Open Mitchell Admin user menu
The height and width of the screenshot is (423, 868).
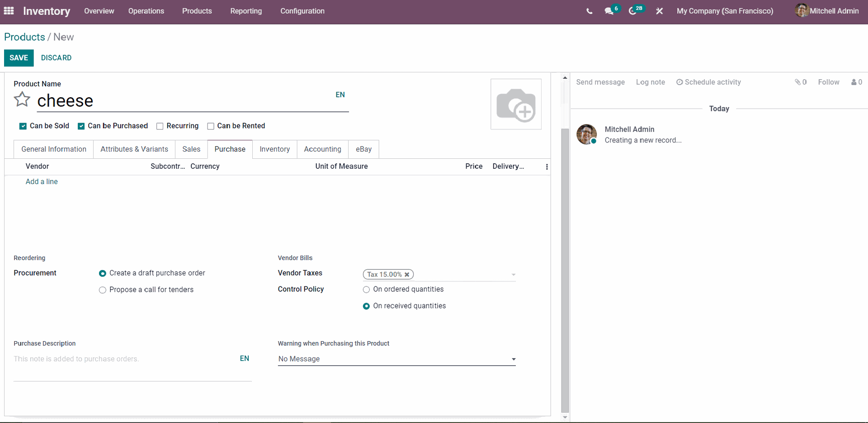coord(827,11)
